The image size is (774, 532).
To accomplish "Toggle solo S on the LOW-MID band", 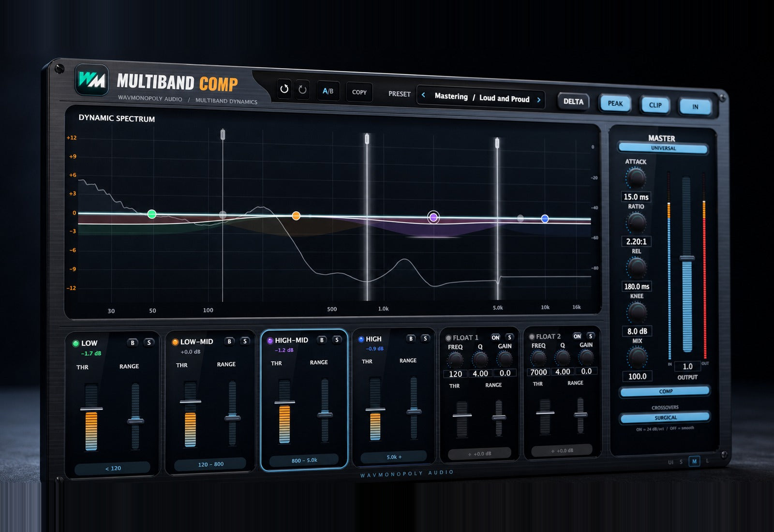I will coord(245,341).
